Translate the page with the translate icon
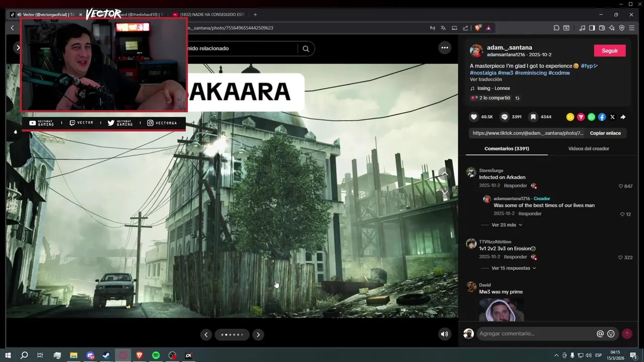The image size is (644, 362). click(x=443, y=28)
